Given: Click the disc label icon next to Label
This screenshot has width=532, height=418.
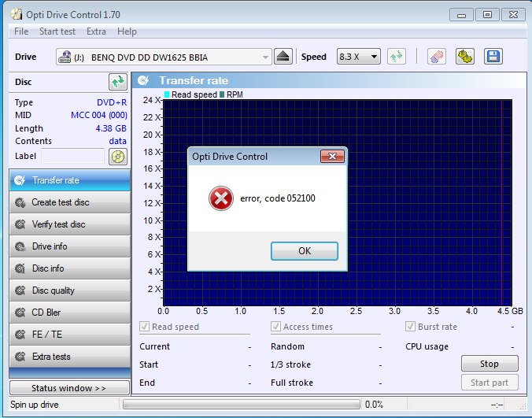Looking at the screenshot, I should tap(118, 157).
